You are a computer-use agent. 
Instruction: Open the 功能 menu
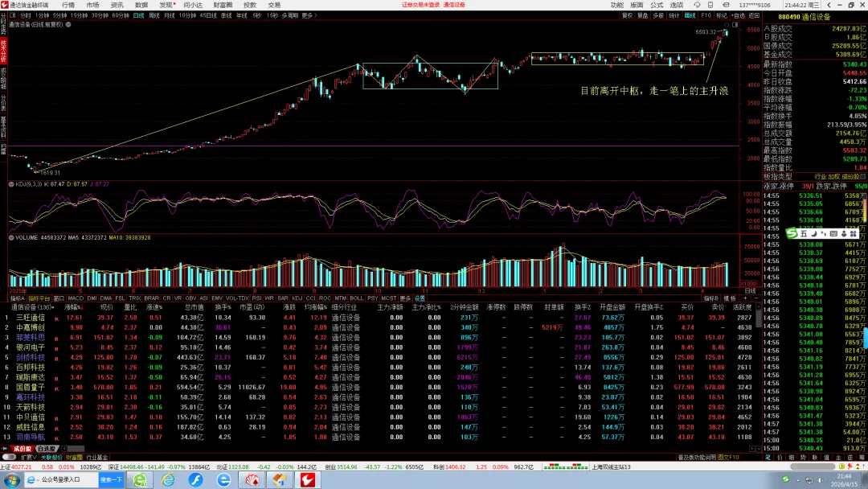click(x=616, y=5)
